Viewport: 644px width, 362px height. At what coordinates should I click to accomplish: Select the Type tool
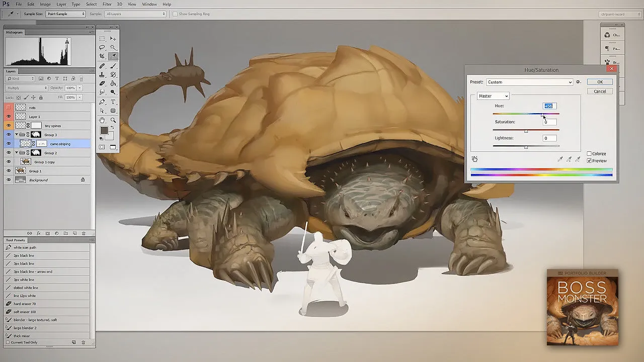click(x=113, y=102)
